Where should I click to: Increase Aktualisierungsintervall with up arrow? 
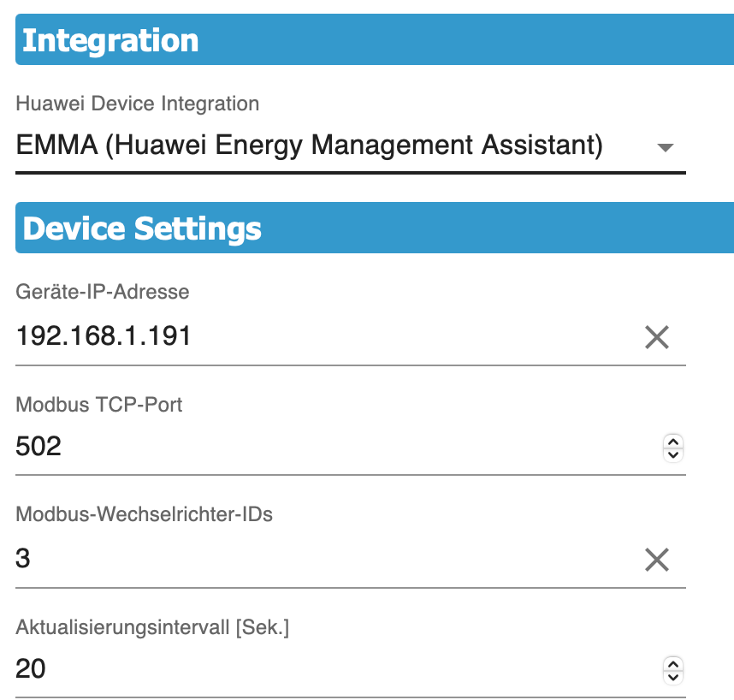[x=673, y=663]
